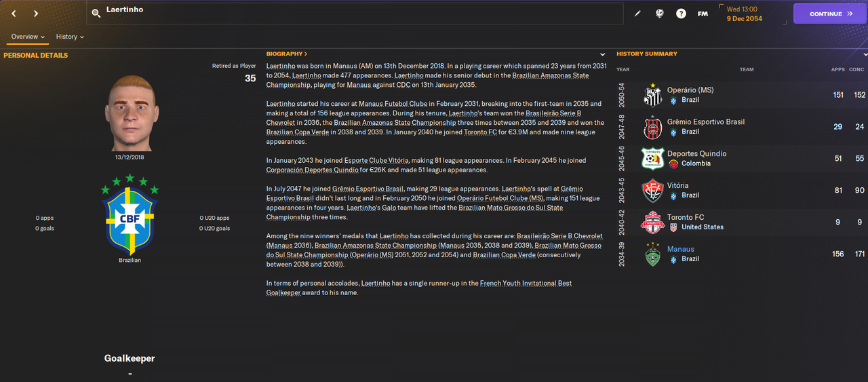Click the Goalkeeper position label
Screen dimensions: 868x382
pos(130,358)
